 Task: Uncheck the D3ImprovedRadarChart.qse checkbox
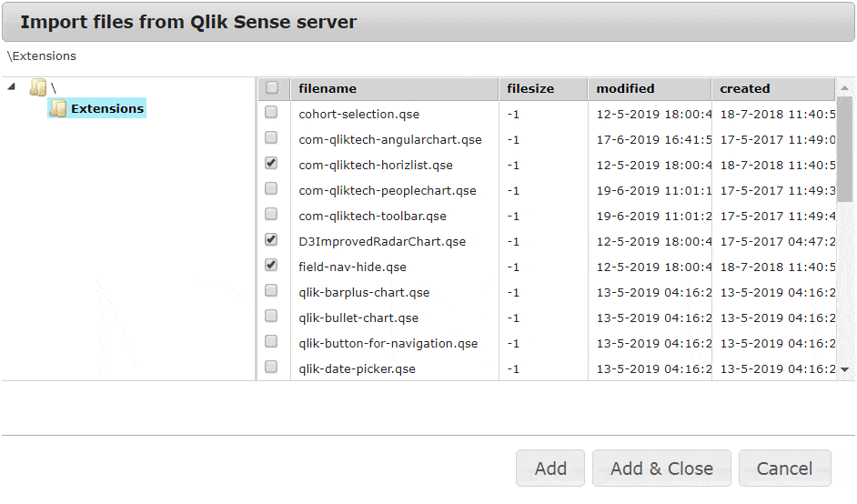coord(271,240)
